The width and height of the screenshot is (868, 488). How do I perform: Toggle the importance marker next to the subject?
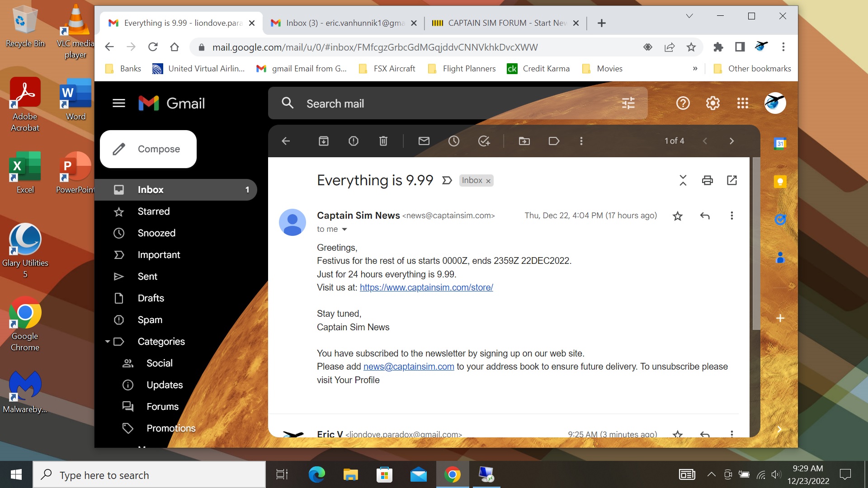click(x=447, y=180)
